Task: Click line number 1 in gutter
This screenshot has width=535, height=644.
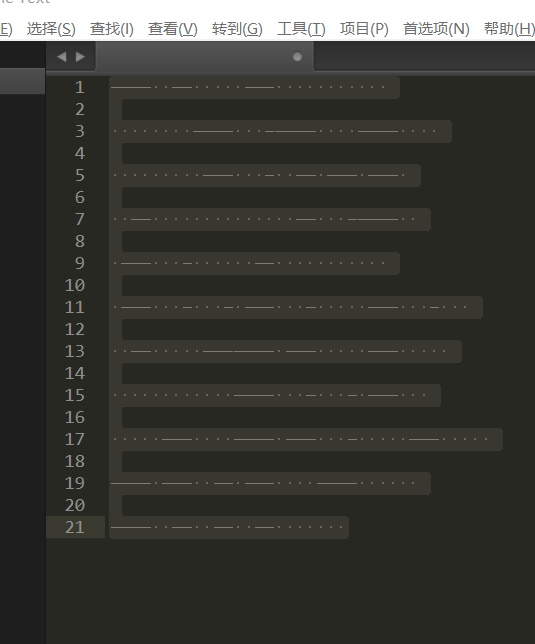Action: coord(80,87)
